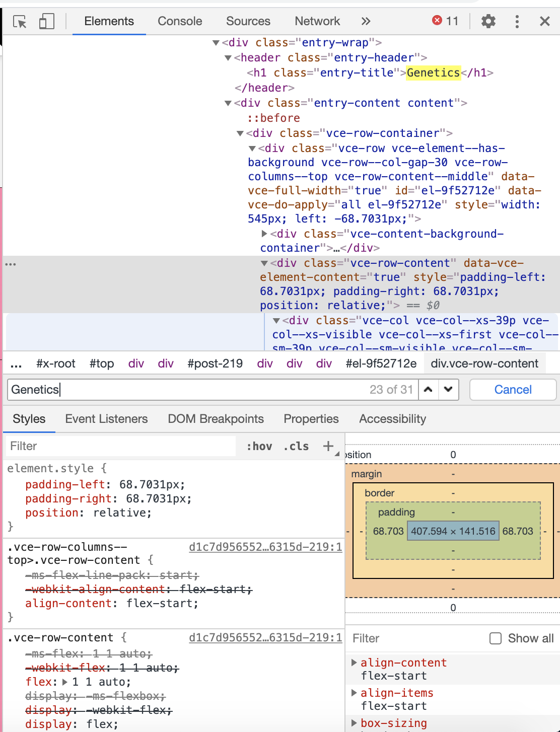Edit left padding 68.703 in box model
Viewport: 560px width, 732px height.
[x=388, y=531]
